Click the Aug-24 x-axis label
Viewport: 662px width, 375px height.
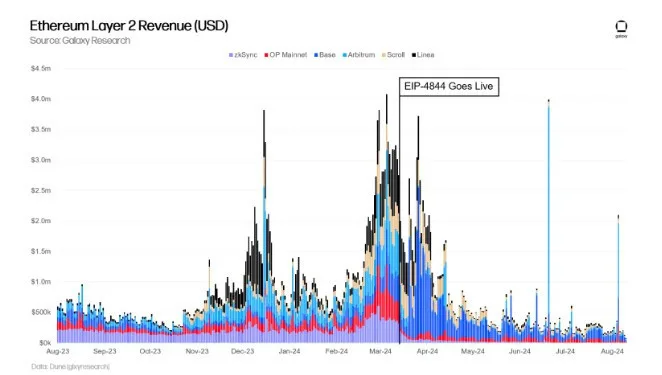[612, 351]
